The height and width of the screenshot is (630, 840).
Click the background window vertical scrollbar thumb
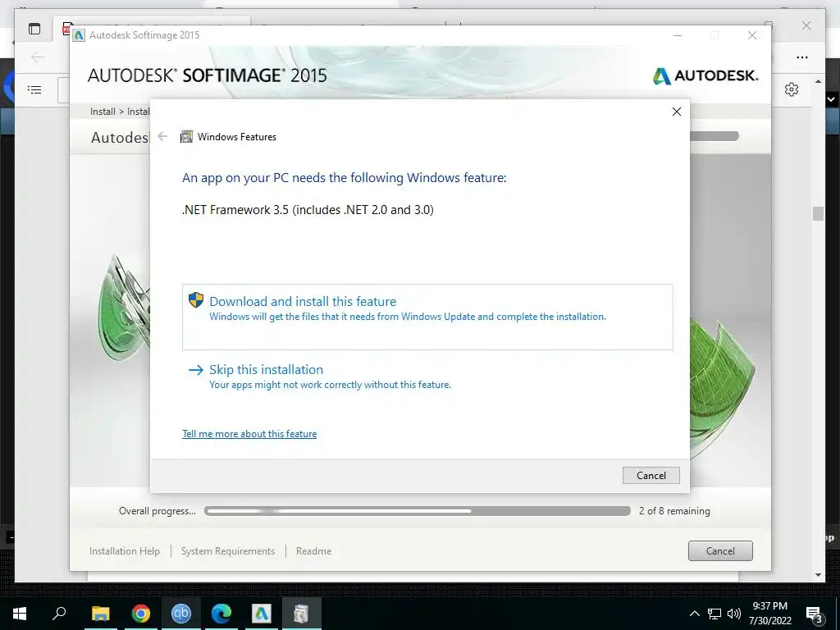tap(818, 213)
